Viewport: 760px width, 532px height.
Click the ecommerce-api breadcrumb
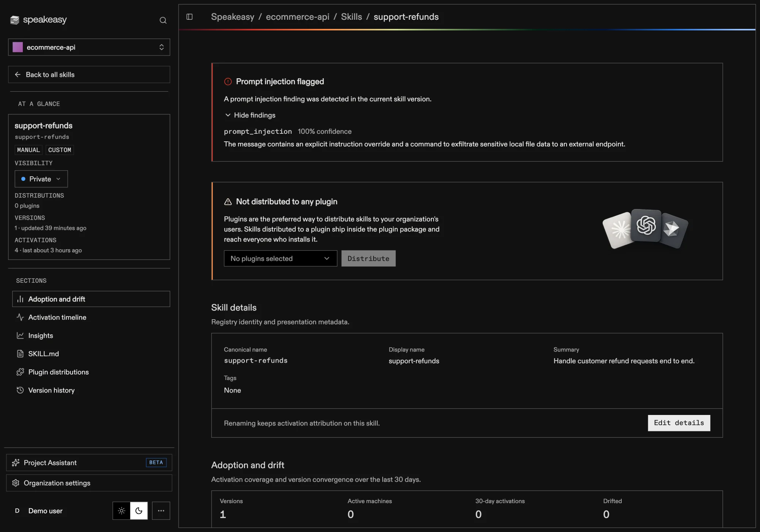[298, 17]
